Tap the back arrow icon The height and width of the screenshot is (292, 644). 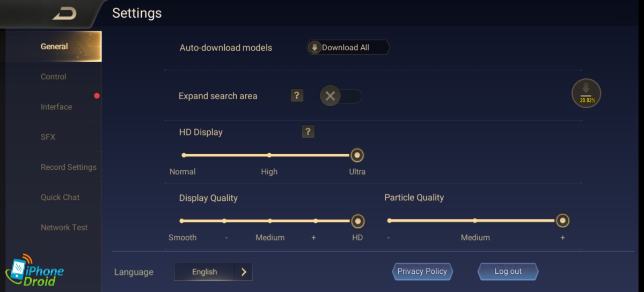coord(65,14)
